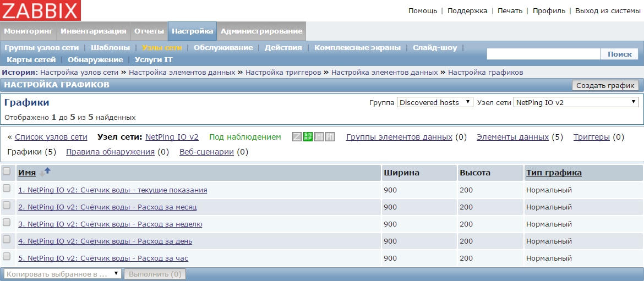Open the NetPing IO v2 host link
644x281 pixels.
coord(172,137)
